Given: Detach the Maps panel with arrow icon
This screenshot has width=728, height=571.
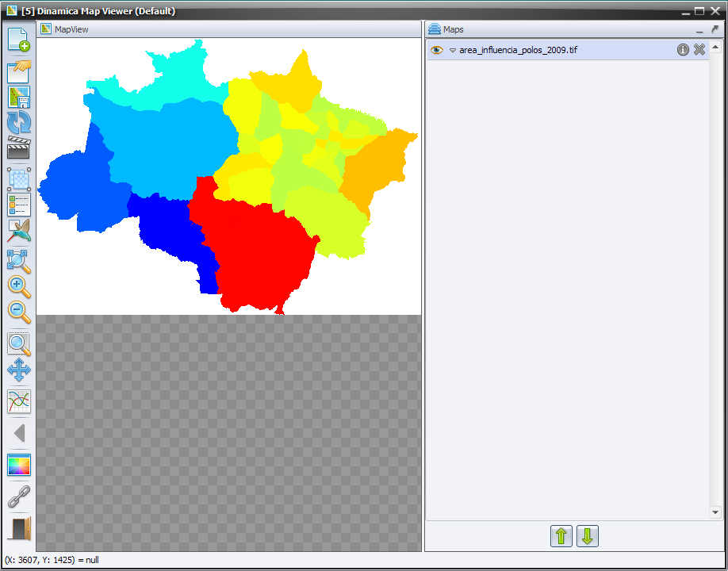Looking at the screenshot, I should (x=715, y=29).
